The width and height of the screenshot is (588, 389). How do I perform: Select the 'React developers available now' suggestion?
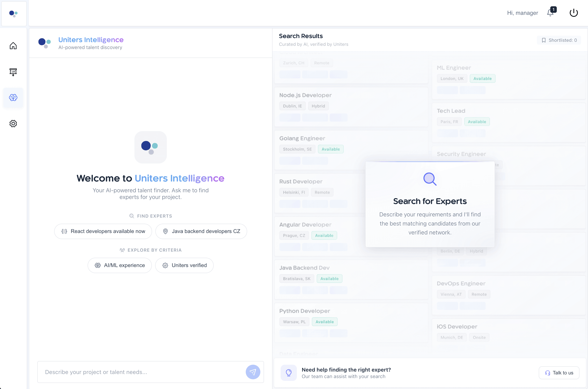tap(103, 231)
